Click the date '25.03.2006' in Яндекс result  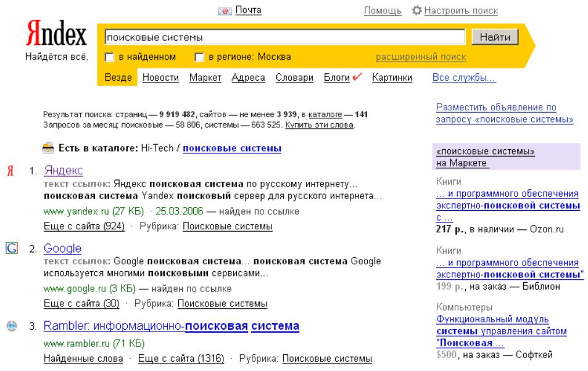click(180, 211)
